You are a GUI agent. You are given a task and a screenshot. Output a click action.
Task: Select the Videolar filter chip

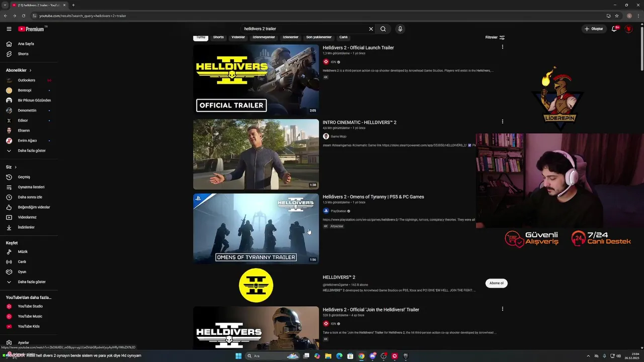point(238,37)
